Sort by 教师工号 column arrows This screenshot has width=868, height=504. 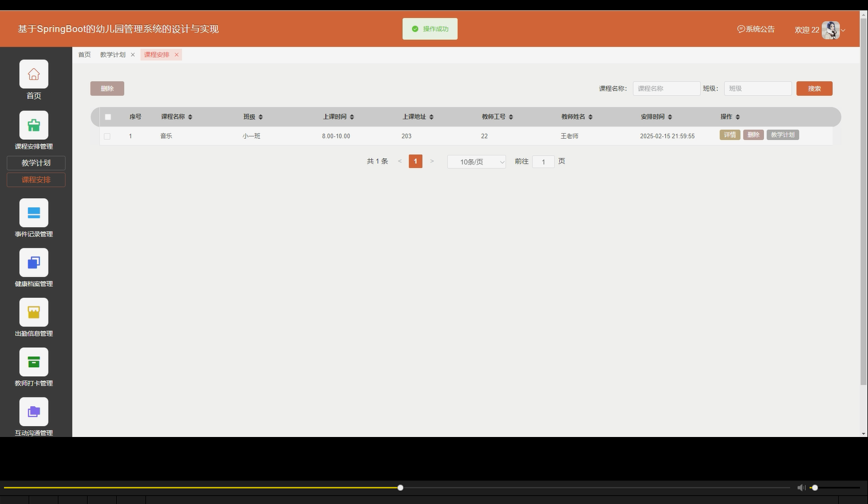pos(511,117)
